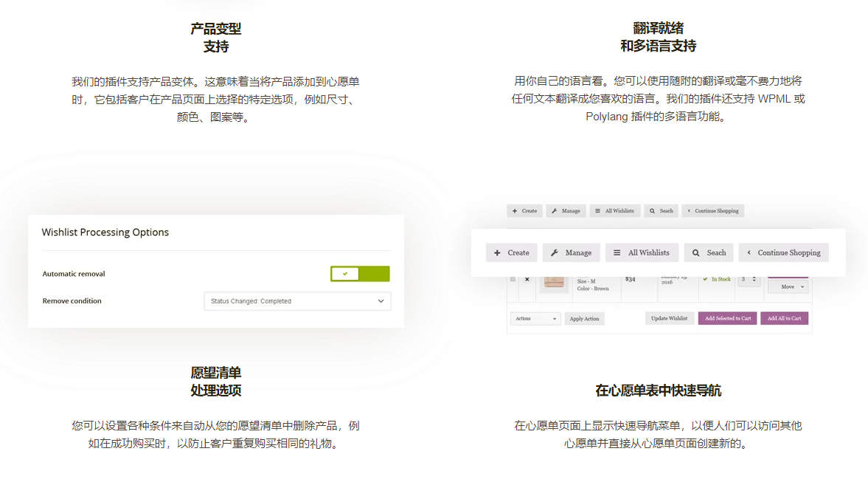
Task: Remove the product with the x icon
Action: 527,279
